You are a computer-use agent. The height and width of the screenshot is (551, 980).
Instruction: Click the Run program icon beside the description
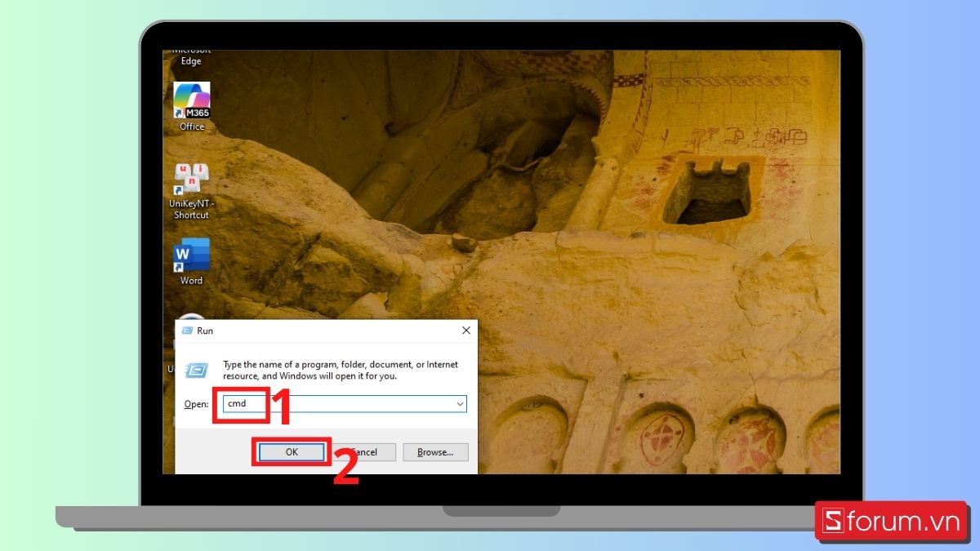(197, 370)
